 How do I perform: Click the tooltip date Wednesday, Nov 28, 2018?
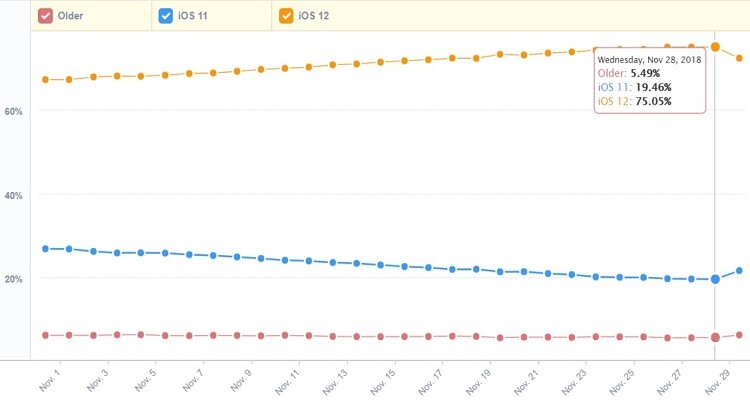click(649, 60)
